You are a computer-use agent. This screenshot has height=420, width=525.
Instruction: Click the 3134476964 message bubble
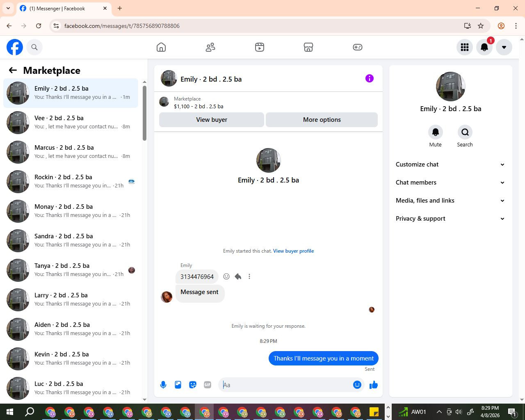(x=197, y=277)
